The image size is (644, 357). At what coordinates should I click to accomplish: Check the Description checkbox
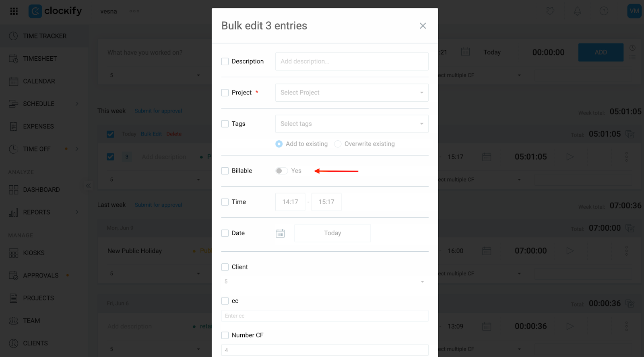225,62
